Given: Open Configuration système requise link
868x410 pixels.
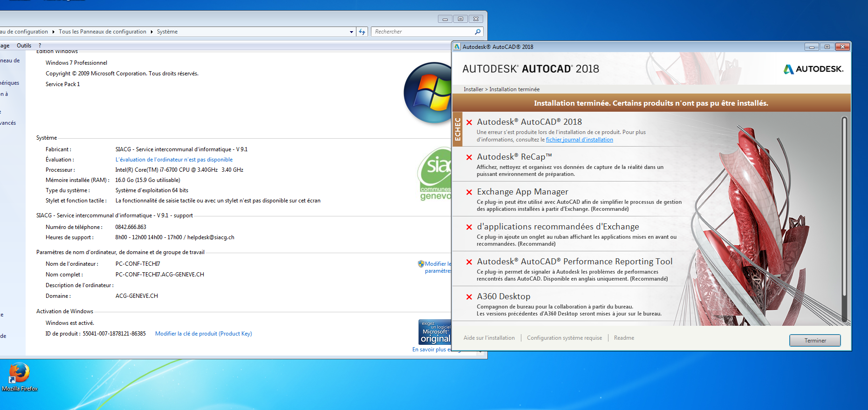Looking at the screenshot, I should 564,338.
